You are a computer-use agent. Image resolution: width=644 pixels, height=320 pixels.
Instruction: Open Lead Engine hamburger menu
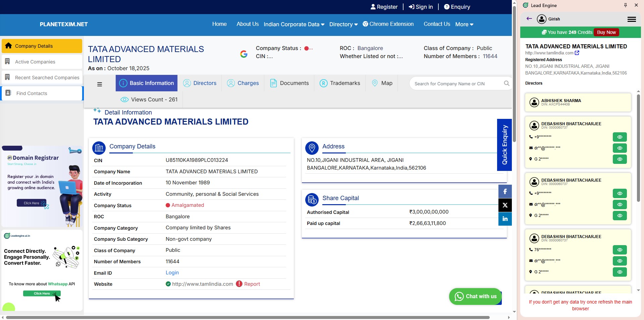[632, 19]
